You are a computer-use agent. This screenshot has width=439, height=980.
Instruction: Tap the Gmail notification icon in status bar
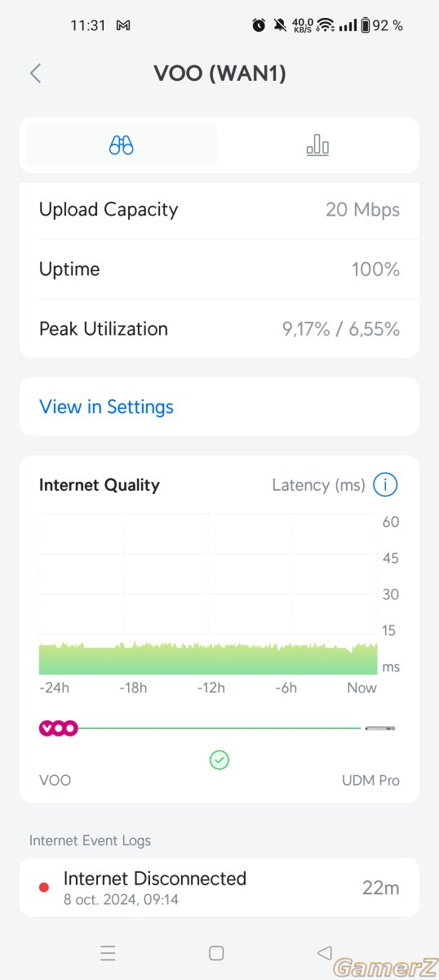(x=123, y=25)
